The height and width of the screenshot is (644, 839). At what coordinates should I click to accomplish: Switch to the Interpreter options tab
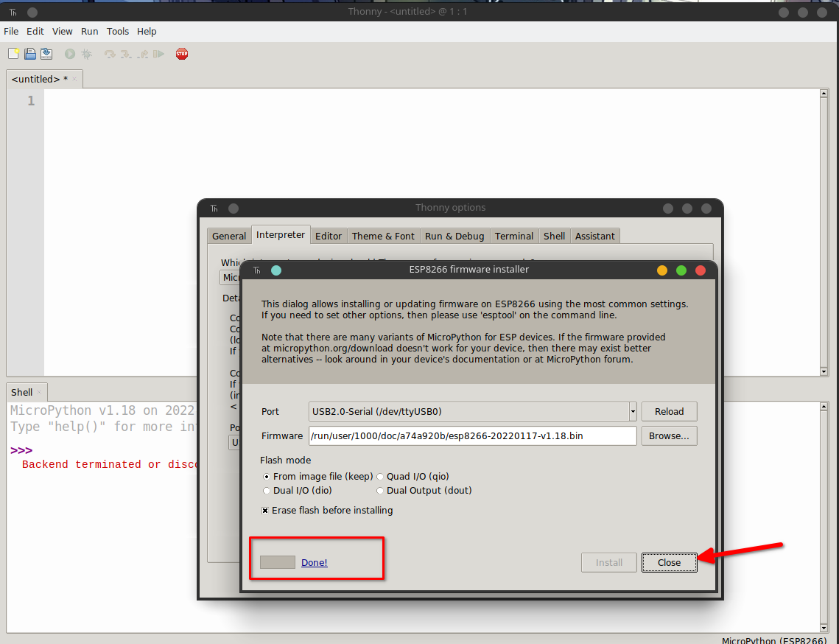[281, 234]
